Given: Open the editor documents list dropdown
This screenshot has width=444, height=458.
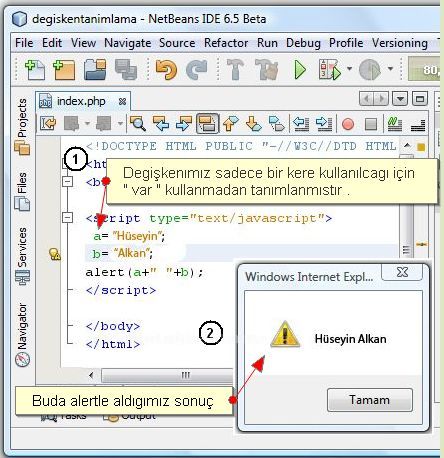Looking at the screenshot, I should (x=400, y=99).
